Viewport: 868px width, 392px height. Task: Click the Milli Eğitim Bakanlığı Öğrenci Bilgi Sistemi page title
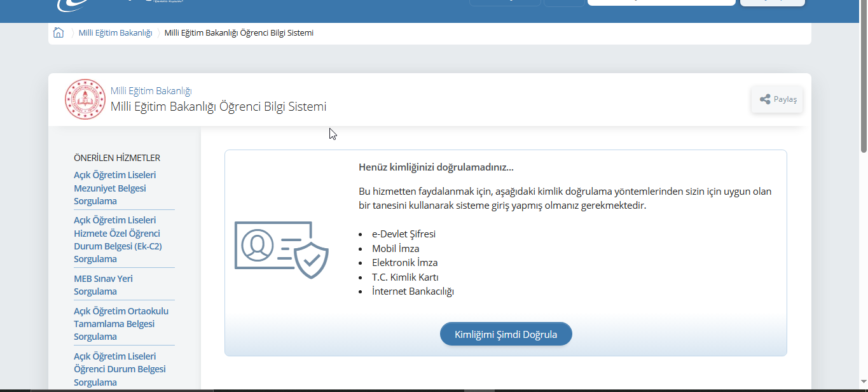coord(219,106)
